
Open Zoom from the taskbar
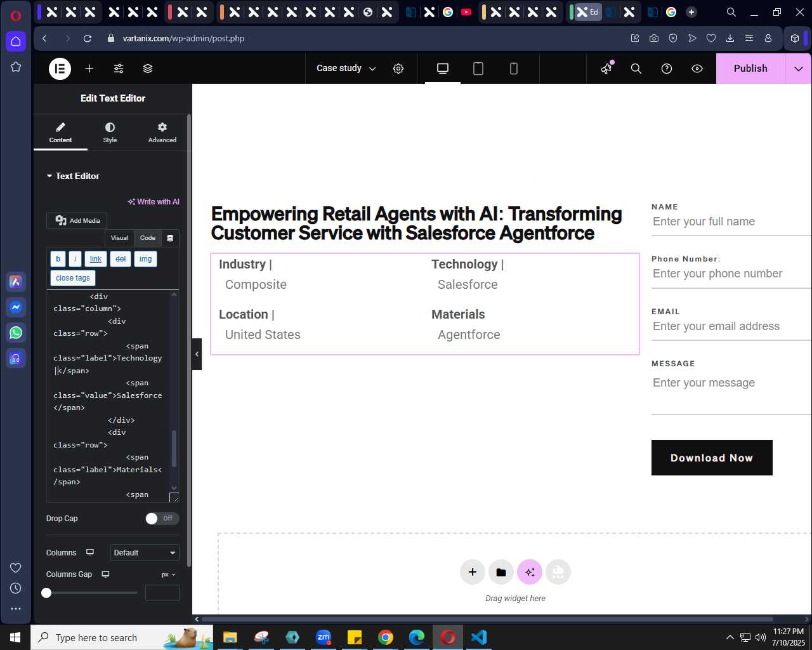coord(324,637)
